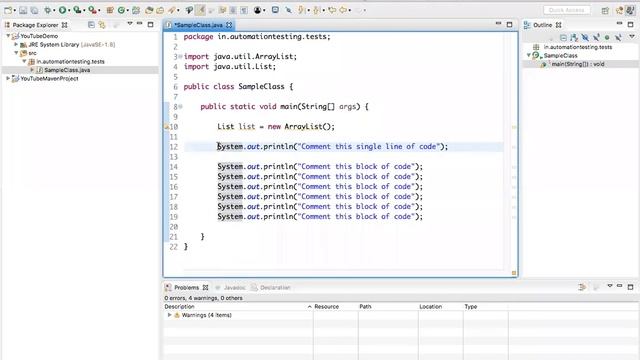Toggle Mark Occurrences highlighter icon
Screen dimensions: 640x360
tap(200, 10)
